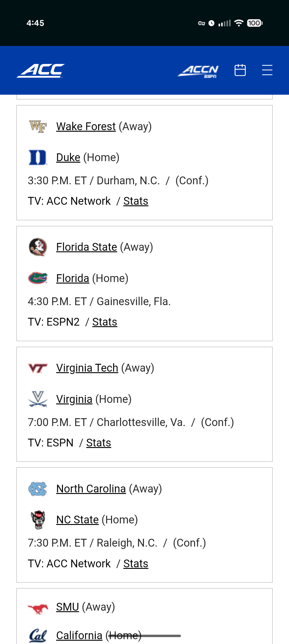Open the SMU team link
This screenshot has height=644, width=289.
pyautogui.click(x=67, y=607)
